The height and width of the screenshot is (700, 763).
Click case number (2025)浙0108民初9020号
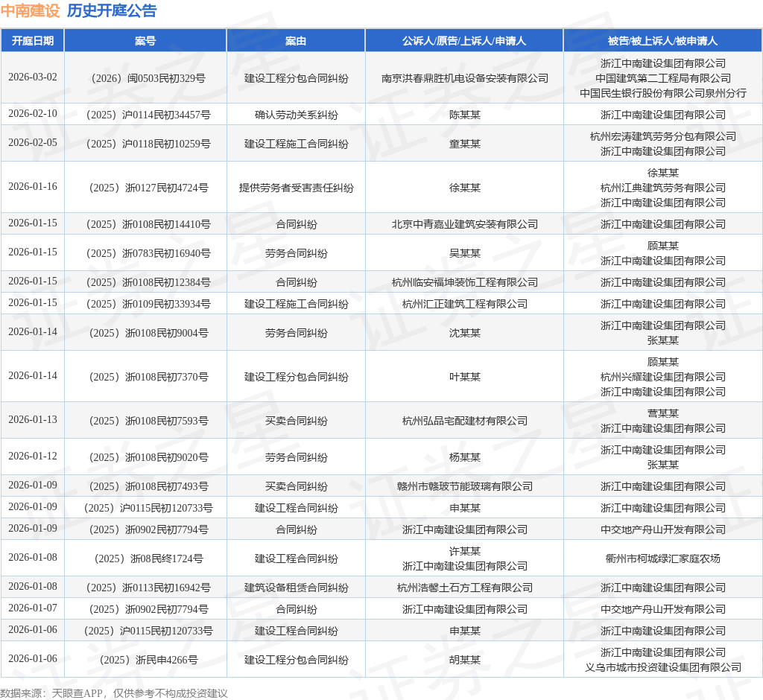(x=148, y=457)
